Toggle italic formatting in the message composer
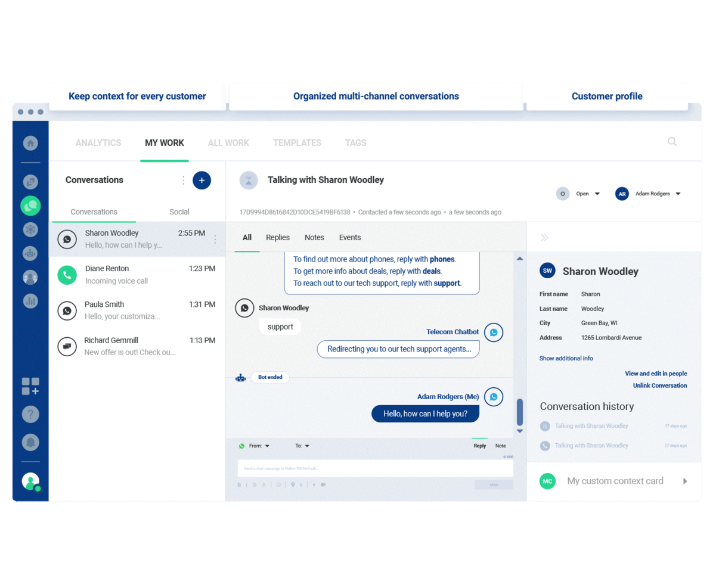719x588 pixels. click(x=246, y=484)
